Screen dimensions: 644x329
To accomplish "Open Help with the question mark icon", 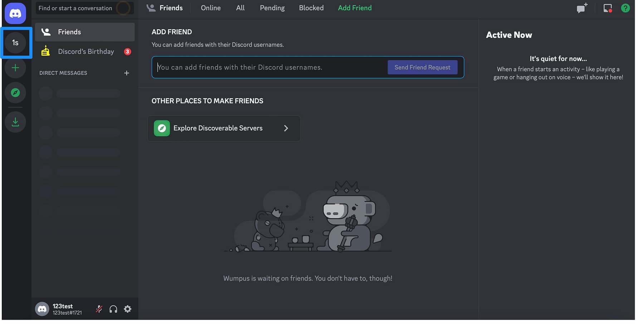I will click(x=625, y=8).
